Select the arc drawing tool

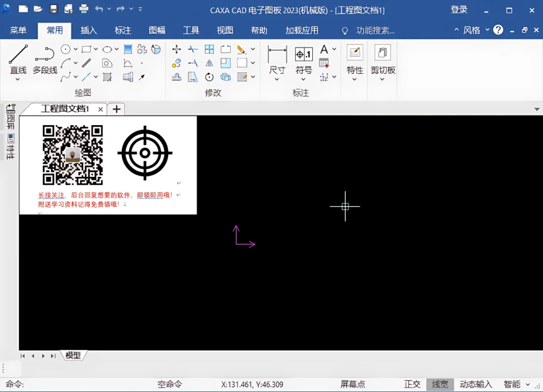click(x=65, y=63)
